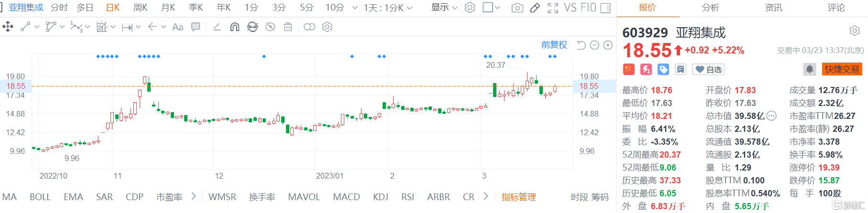Switch to 5分 minute chart
Screen dimensions: 868x213
tap(307, 8)
